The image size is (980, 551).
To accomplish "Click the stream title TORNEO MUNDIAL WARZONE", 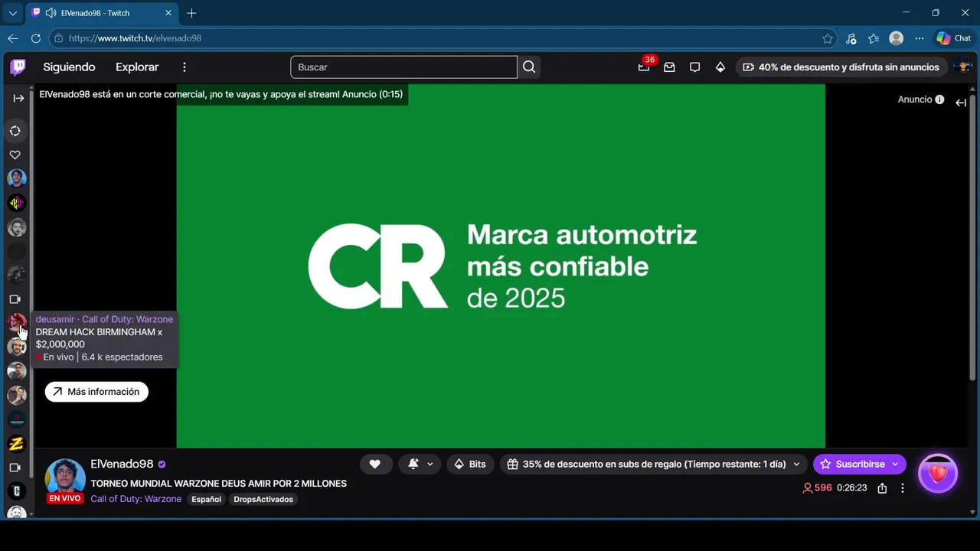I will pyautogui.click(x=219, y=484).
